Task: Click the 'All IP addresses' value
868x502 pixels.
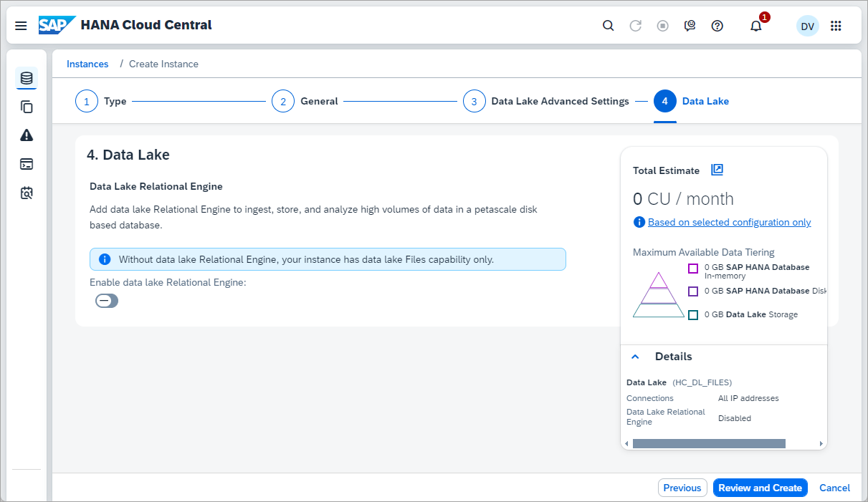Action: (x=748, y=398)
